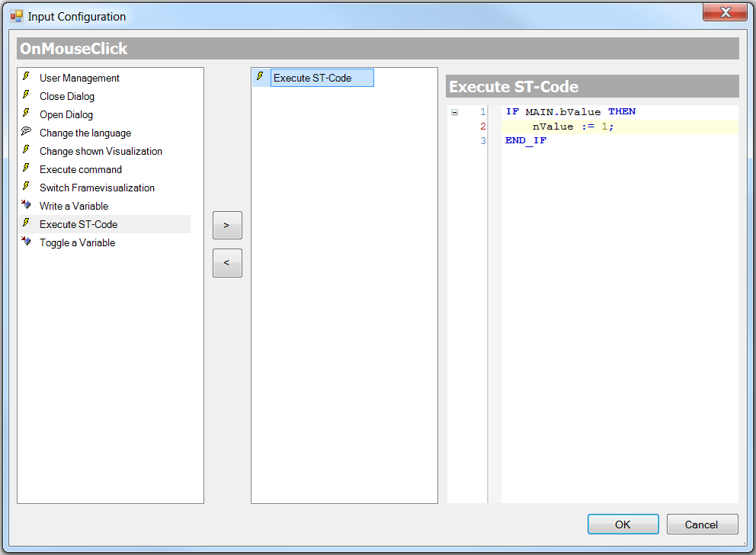Click the lightning icon beside Switch Framevisualization
Image resolution: width=756 pixels, height=555 pixels.
click(x=26, y=186)
